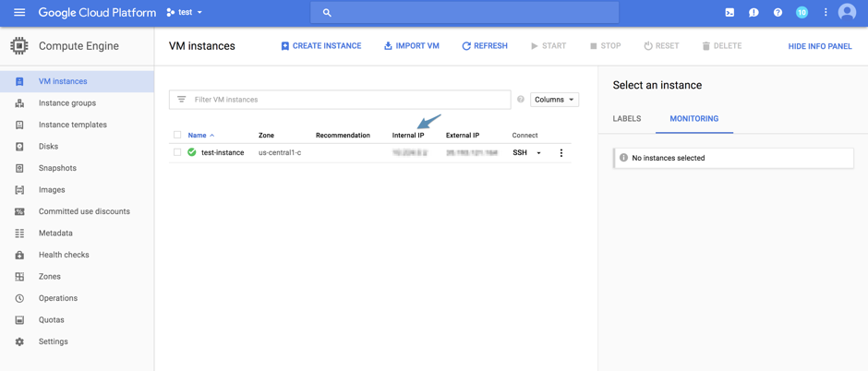Screen dimensions: 868x371
Task: Activate Cloud Shell terminal icon
Action: (x=729, y=13)
